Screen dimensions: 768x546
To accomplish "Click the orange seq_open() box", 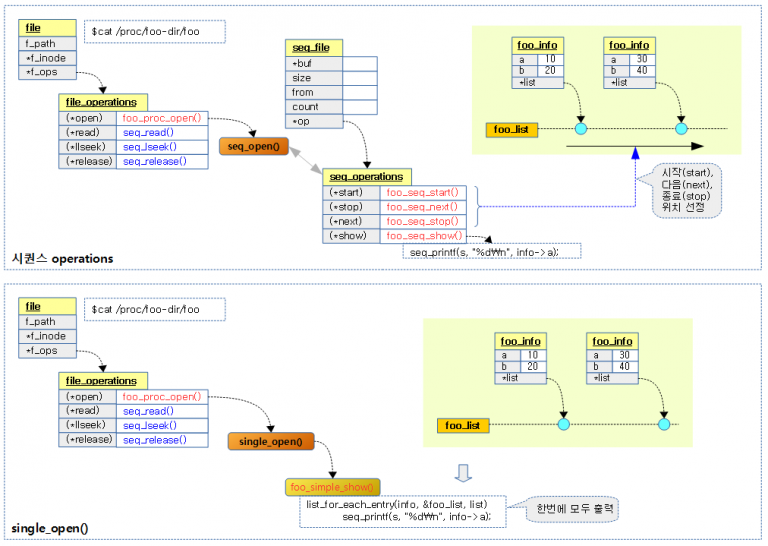I will pos(254,146).
